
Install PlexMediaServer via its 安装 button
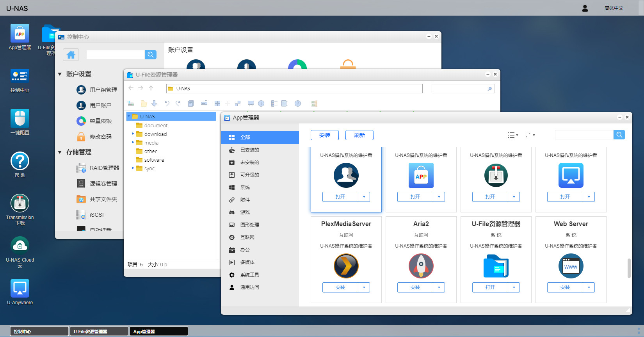pyautogui.click(x=340, y=287)
